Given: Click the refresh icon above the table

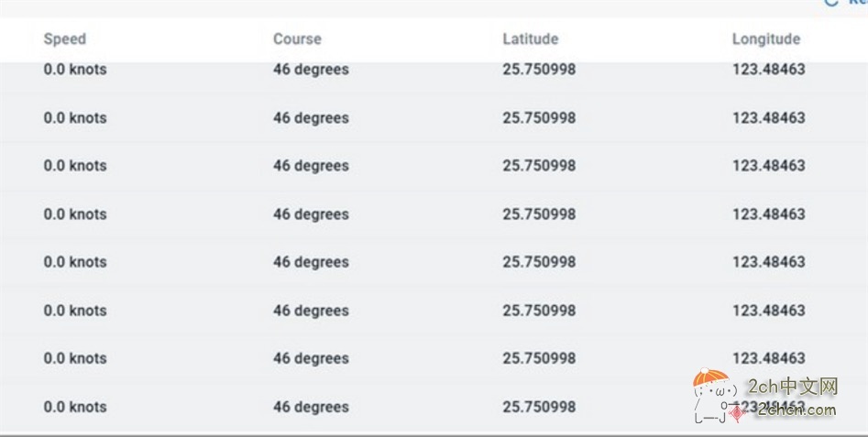Looking at the screenshot, I should tap(832, 3).
